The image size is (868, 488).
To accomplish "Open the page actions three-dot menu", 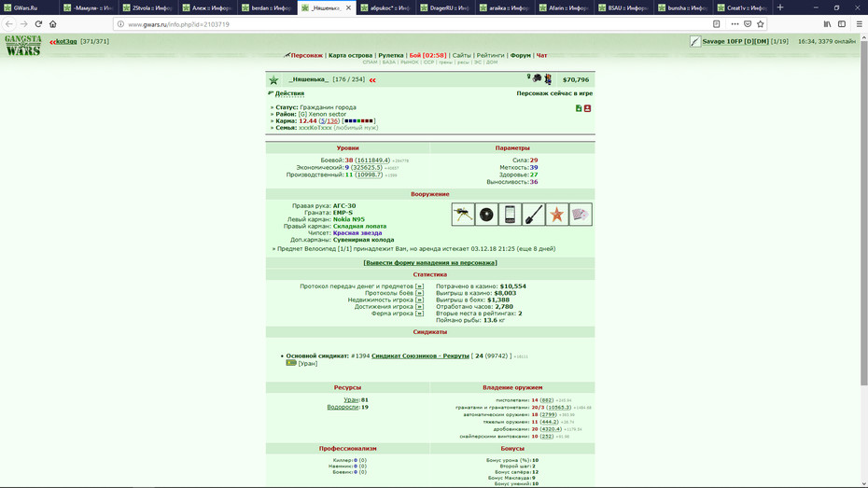I will point(735,23).
